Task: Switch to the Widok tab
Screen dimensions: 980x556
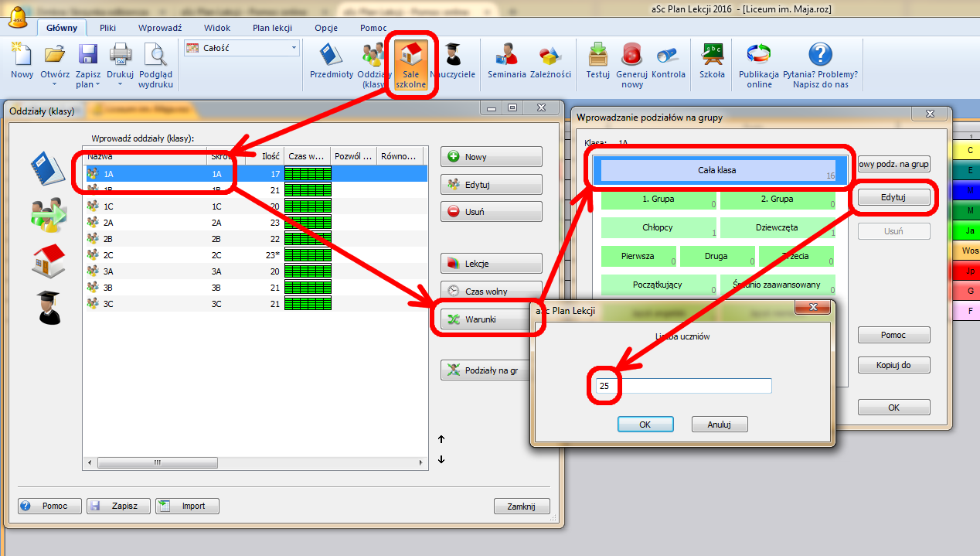Action: tap(217, 28)
